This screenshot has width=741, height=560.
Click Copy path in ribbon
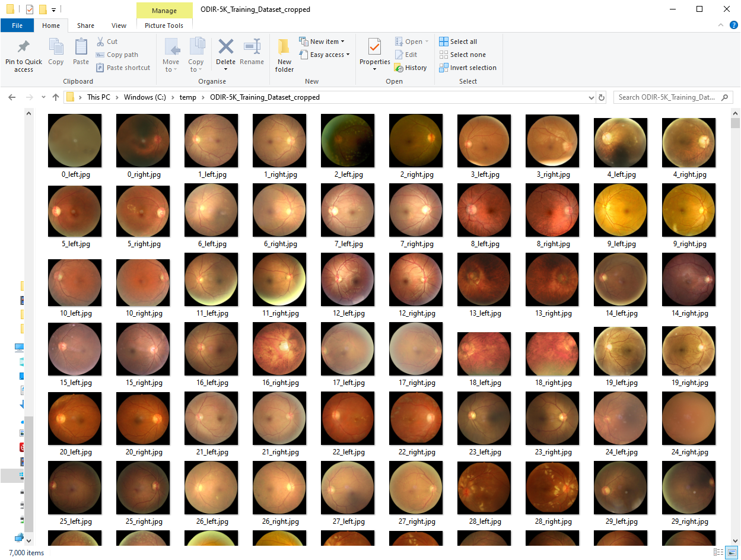117,55
